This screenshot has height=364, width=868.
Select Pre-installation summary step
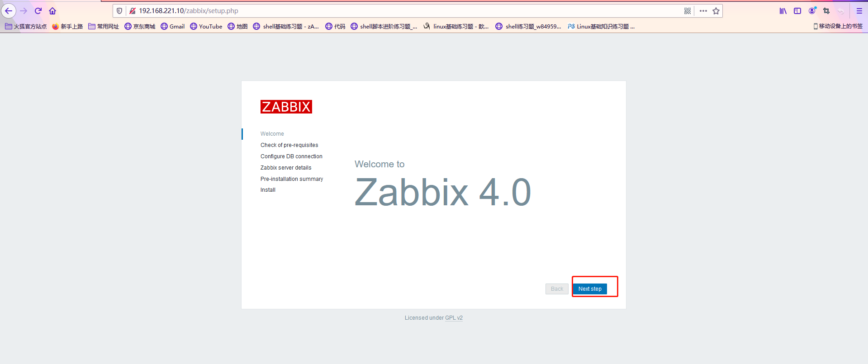(292, 179)
